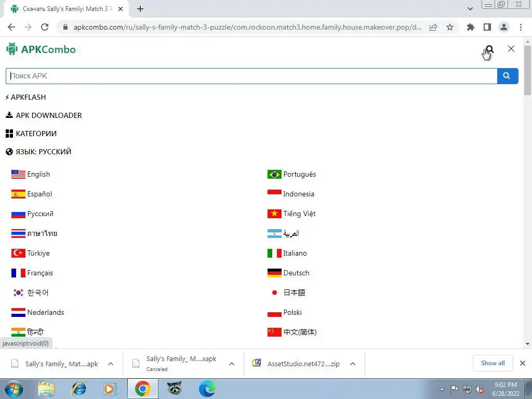Submit search with the blue search button
The image size is (532, 399).
pyautogui.click(x=508, y=76)
